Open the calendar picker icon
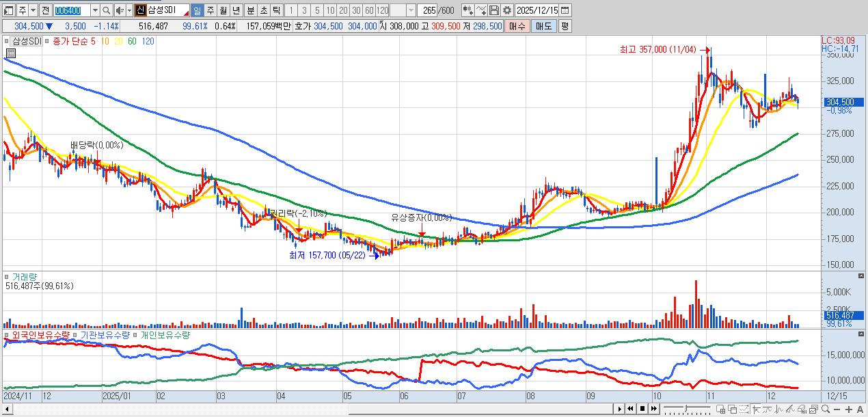868x417 pixels. (x=567, y=10)
